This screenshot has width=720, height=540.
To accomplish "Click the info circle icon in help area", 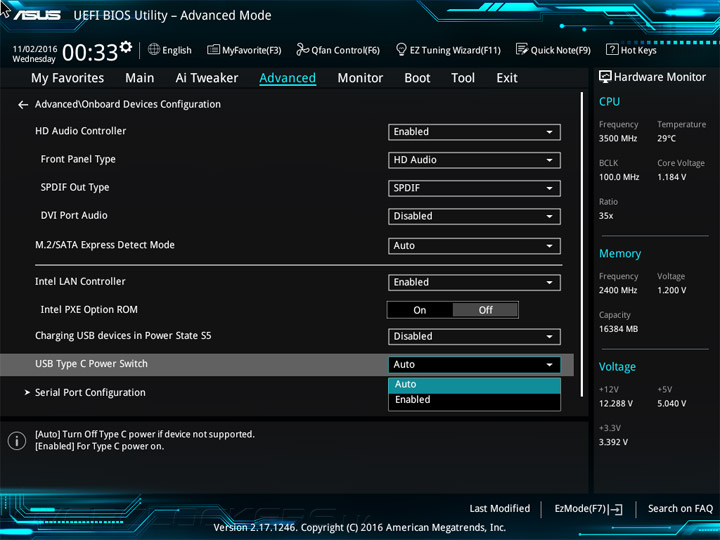I will [17, 440].
